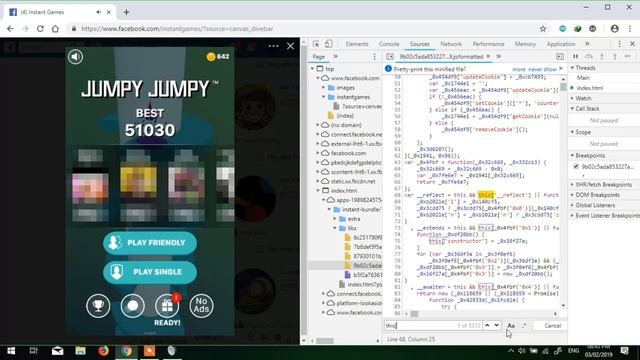This screenshot has width=640, height=360.
Task: Open the game's three-dot options menu
Action: coord(273,46)
